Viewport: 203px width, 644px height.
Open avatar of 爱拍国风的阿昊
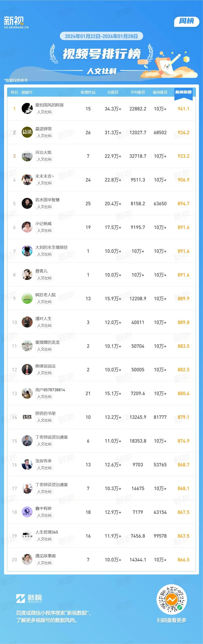pyautogui.click(x=27, y=108)
